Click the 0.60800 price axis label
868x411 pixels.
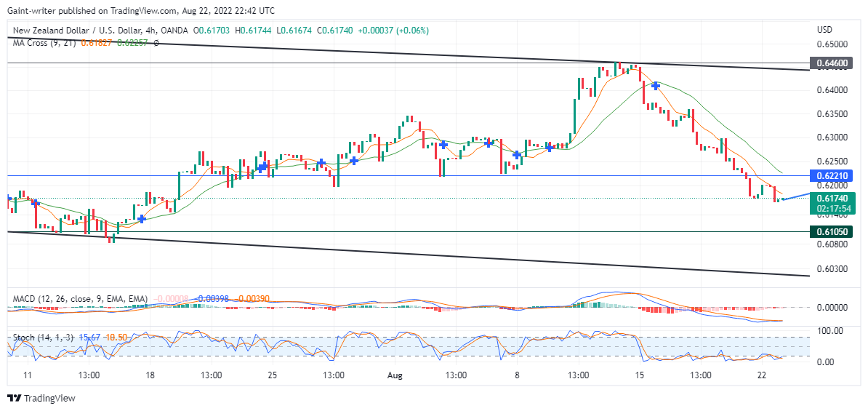(833, 244)
